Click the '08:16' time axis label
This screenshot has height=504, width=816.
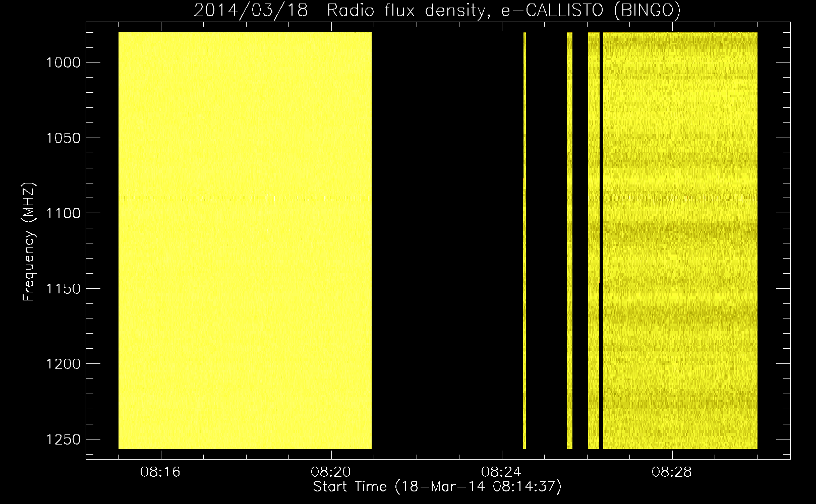[x=160, y=472]
